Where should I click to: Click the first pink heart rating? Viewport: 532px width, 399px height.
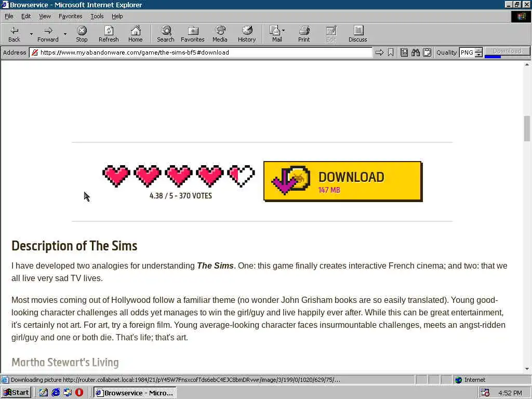[116, 176]
